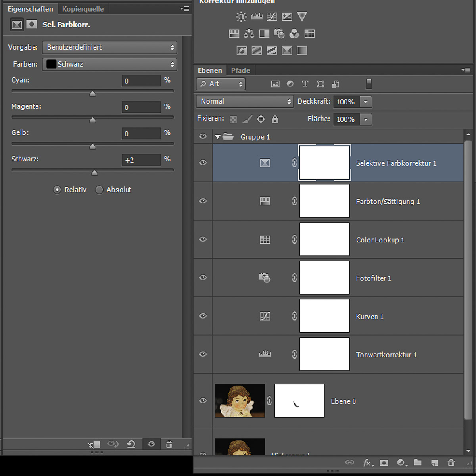Click the Color Balance adjustment icon
Image resolution: width=476 pixels, height=476 pixels.
click(249, 34)
